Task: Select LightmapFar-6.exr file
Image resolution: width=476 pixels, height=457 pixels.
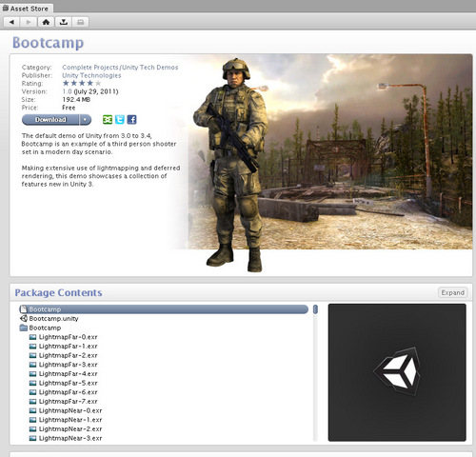Action: click(x=68, y=392)
